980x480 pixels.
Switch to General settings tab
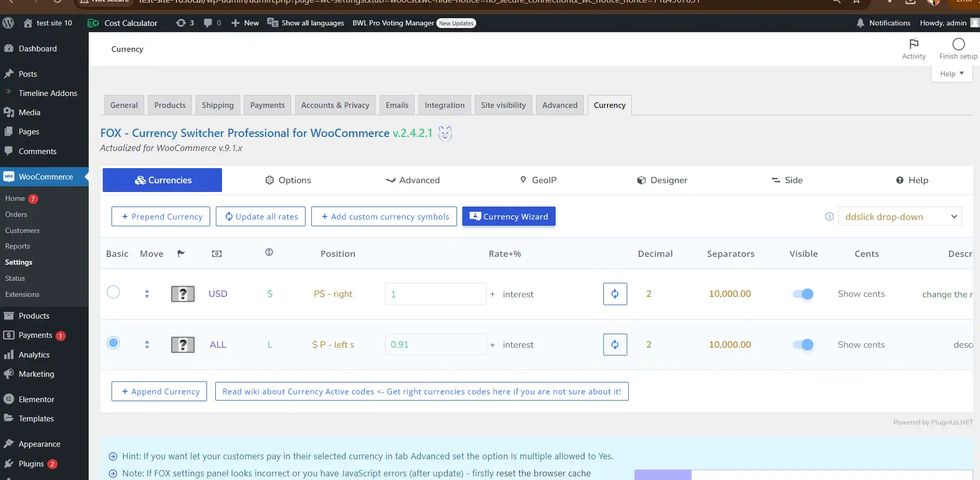(x=124, y=105)
